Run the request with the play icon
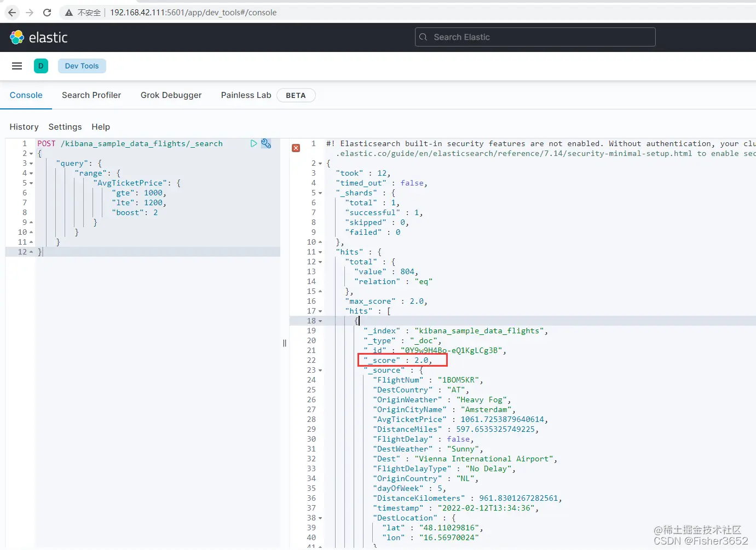This screenshot has height=550, width=756. point(254,143)
